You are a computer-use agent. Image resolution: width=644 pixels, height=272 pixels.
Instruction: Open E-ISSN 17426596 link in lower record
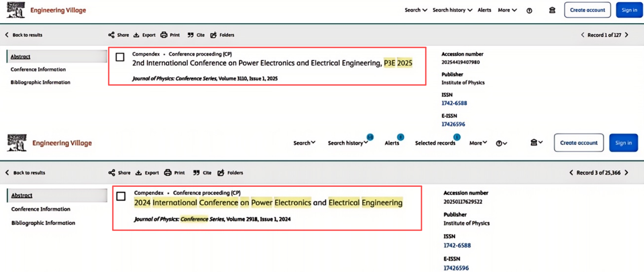(456, 268)
